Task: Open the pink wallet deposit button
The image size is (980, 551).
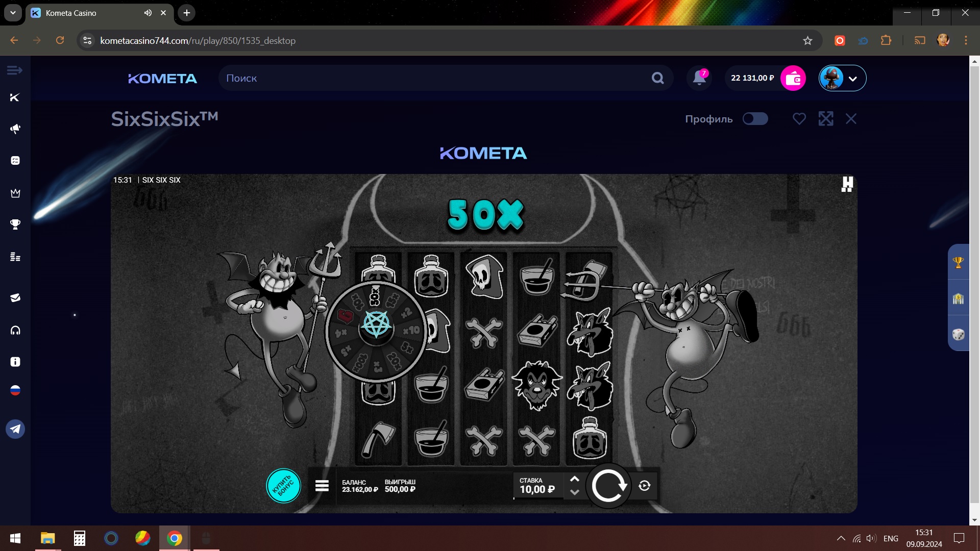Action: click(x=793, y=78)
